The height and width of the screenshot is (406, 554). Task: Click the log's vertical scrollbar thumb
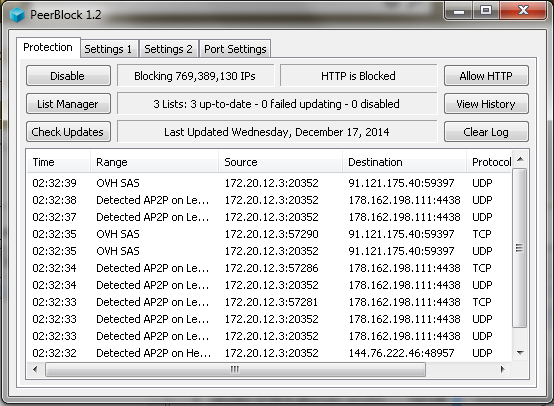(x=519, y=248)
